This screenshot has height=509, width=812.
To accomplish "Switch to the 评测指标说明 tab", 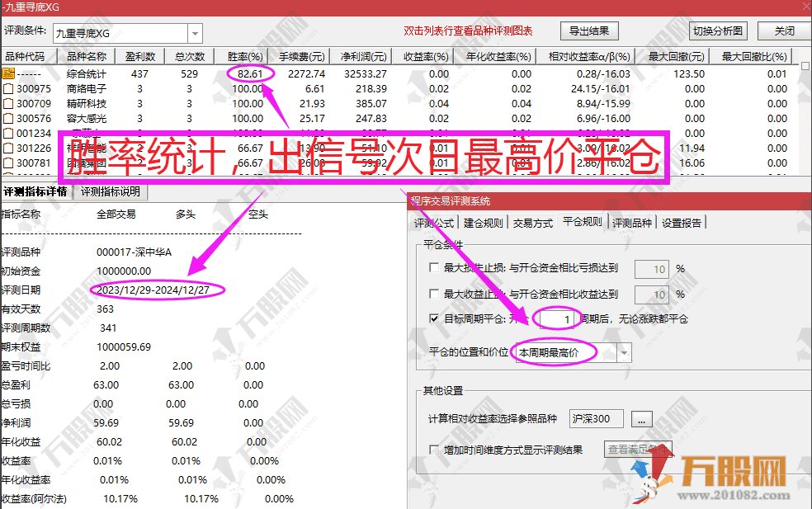I will [111, 192].
